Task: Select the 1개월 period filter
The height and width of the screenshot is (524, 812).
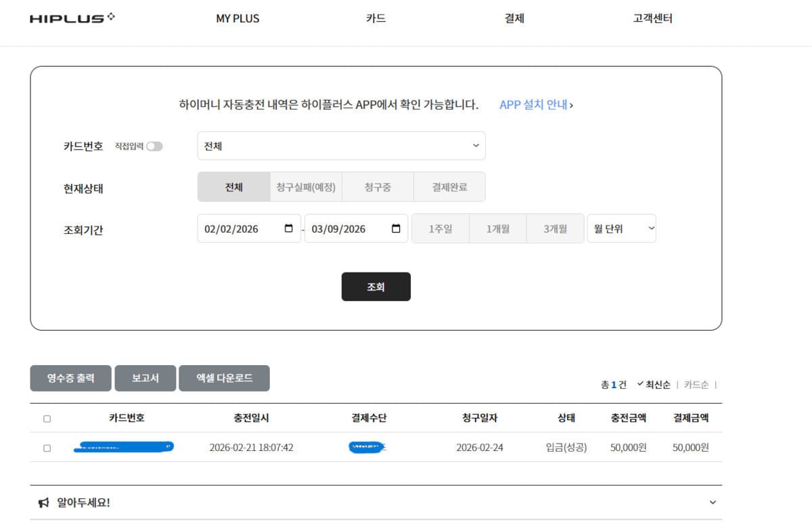Action: point(497,228)
